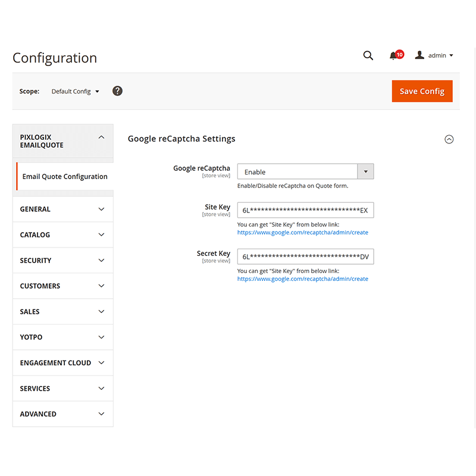Open the admin account menu
Image resolution: width=476 pixels, height=476 pixels.
(x=433, y=55)
